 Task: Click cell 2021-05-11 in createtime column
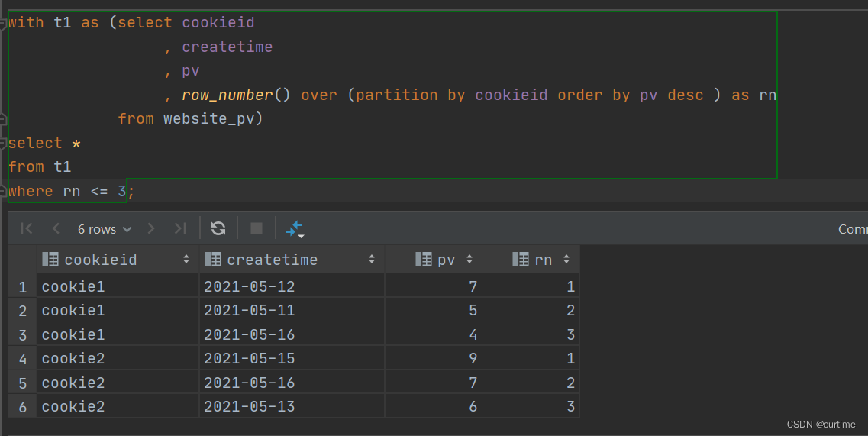(x=292, y=310)
